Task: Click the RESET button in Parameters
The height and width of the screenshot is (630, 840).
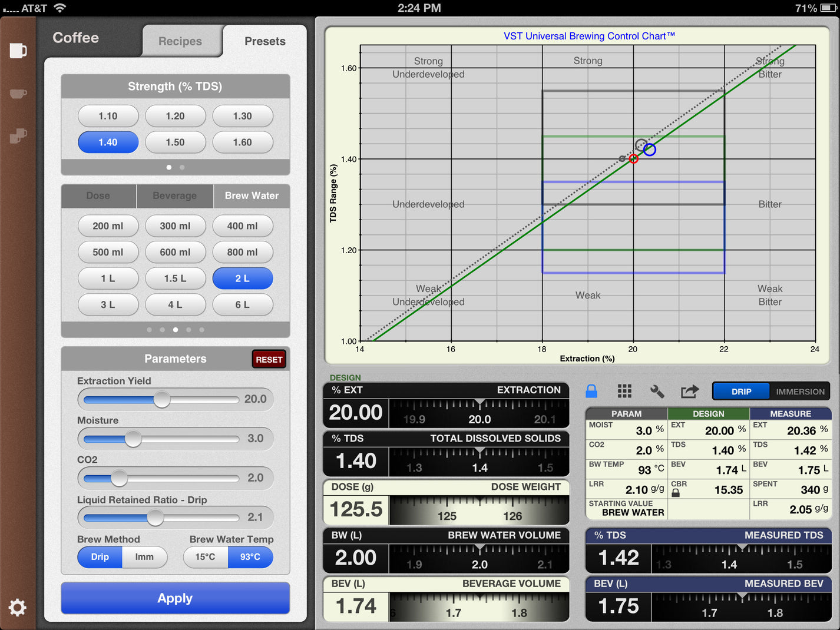Action: click(x=269, y=359)
